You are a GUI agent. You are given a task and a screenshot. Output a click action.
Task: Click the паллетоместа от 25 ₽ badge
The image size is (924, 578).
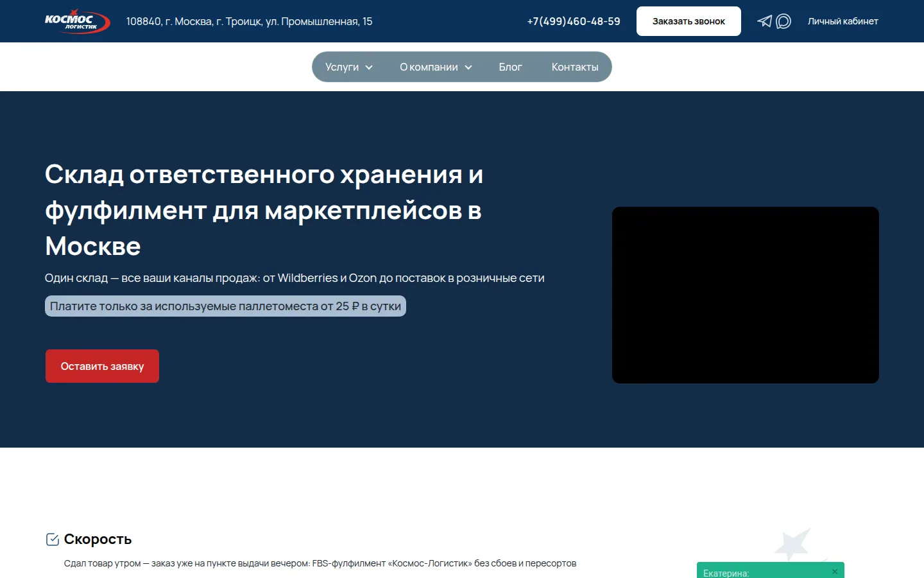point(225,306)
